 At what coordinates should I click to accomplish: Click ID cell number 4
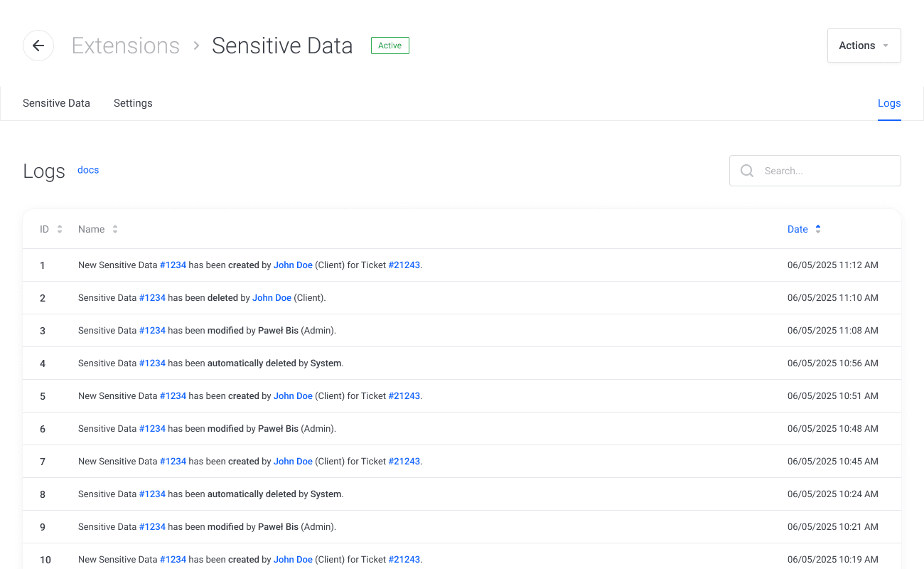[43, 363]
